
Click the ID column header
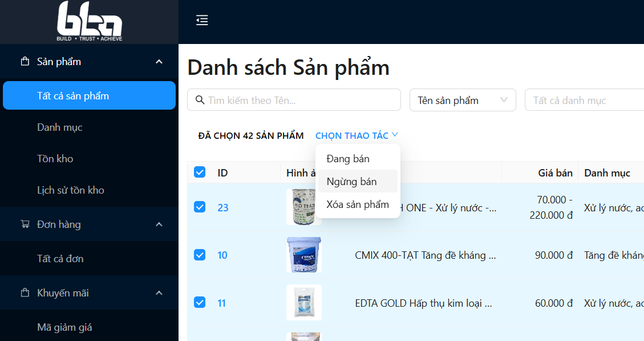click(x=222, y=172)
